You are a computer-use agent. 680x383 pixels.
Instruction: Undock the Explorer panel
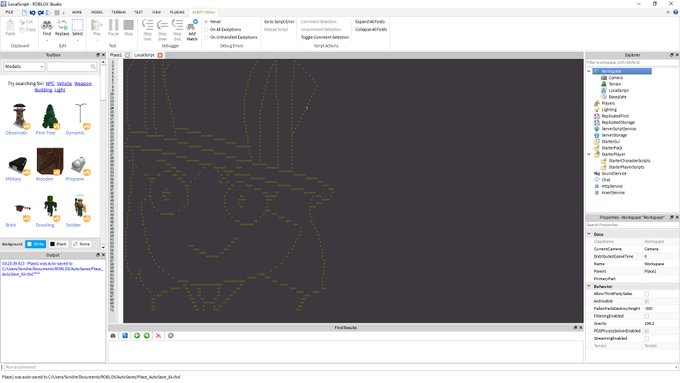point(672,55)
